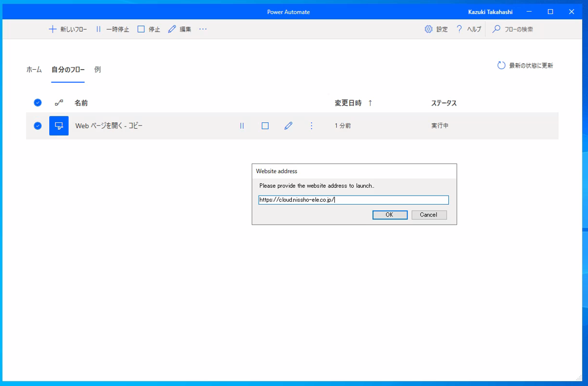
Task: Stop the flow using its inline stop icon
Action: (x=265, y=125)
